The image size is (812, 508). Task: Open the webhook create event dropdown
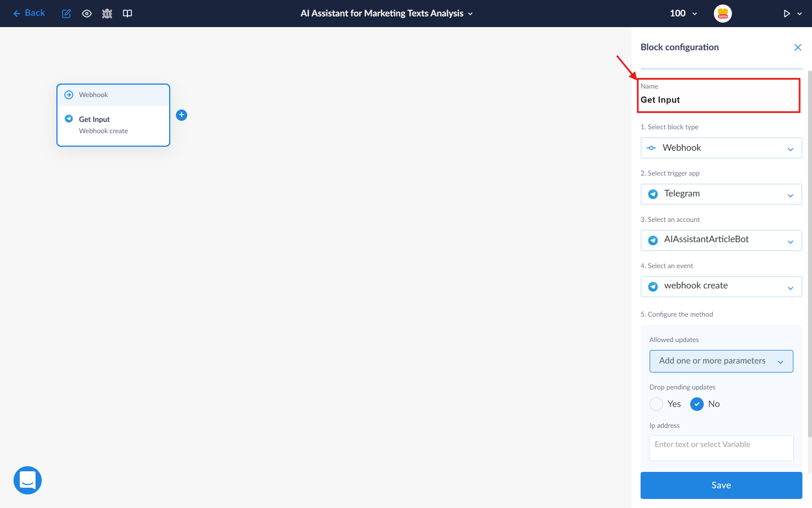(x=721, y=287)
